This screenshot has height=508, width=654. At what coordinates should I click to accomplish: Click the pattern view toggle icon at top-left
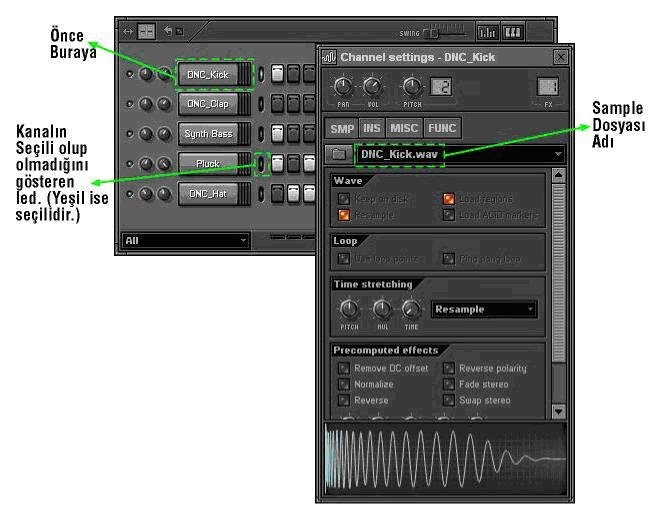(146, 31)
